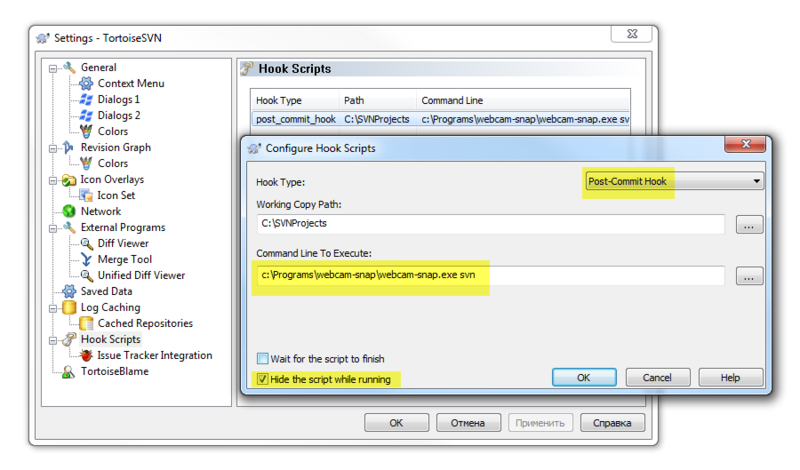Open Issue Tracker Integration page

pos(155,355)
